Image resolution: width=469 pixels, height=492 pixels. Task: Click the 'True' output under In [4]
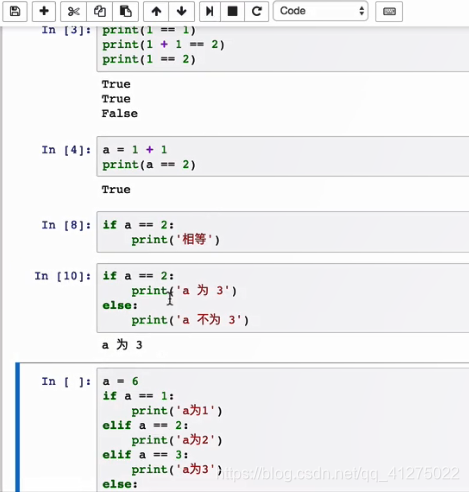pos(116,190)
